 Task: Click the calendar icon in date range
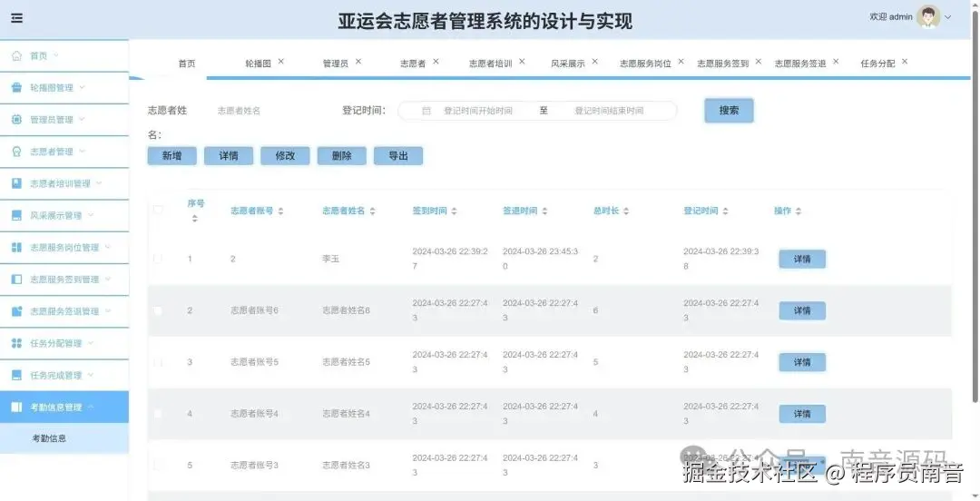(x=426, y=111)
